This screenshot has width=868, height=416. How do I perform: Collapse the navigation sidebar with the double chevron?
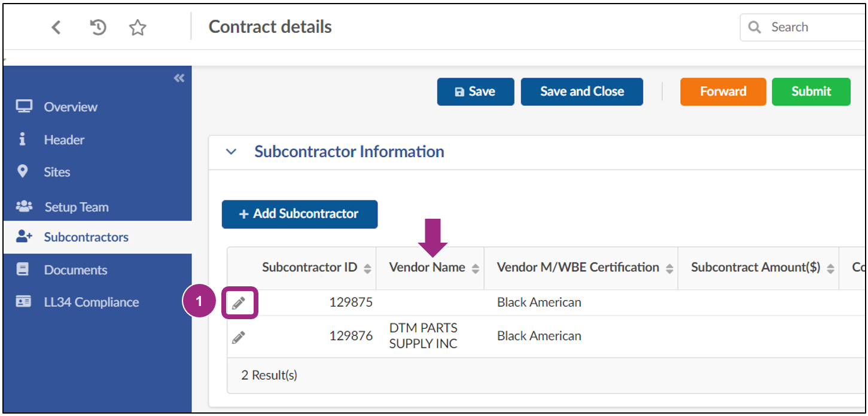[x=178, y=78]
